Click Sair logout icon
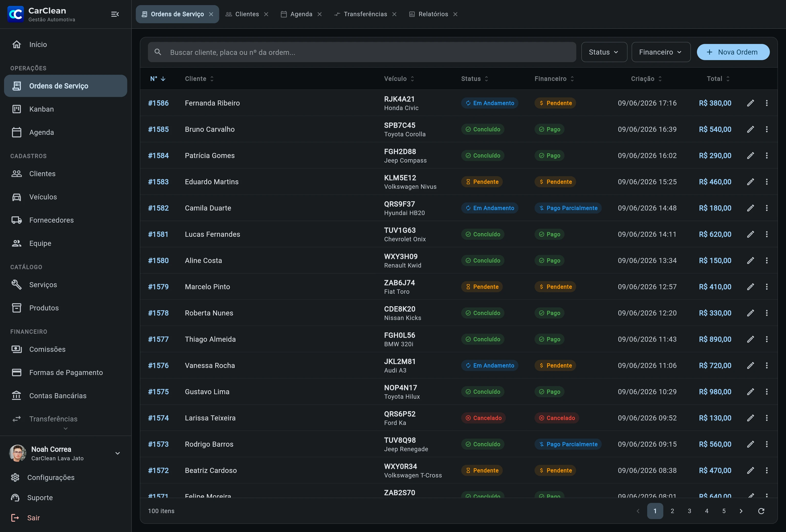 (15, 518)
